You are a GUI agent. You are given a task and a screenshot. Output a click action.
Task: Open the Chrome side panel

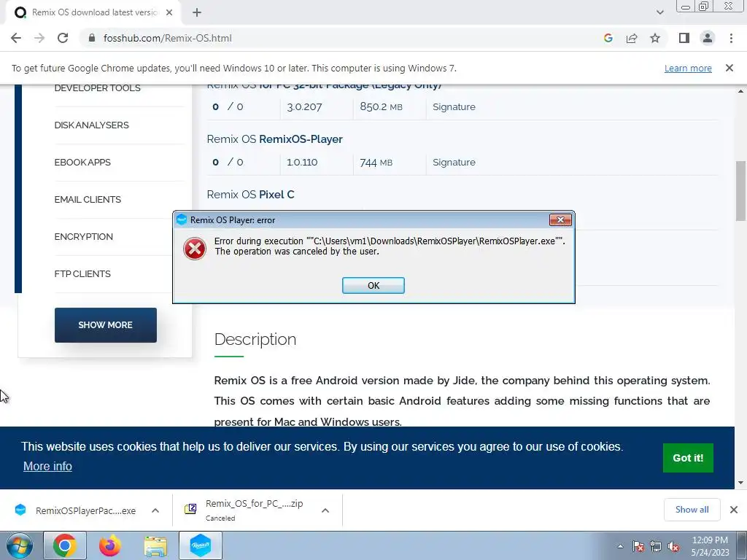point(684,38)
